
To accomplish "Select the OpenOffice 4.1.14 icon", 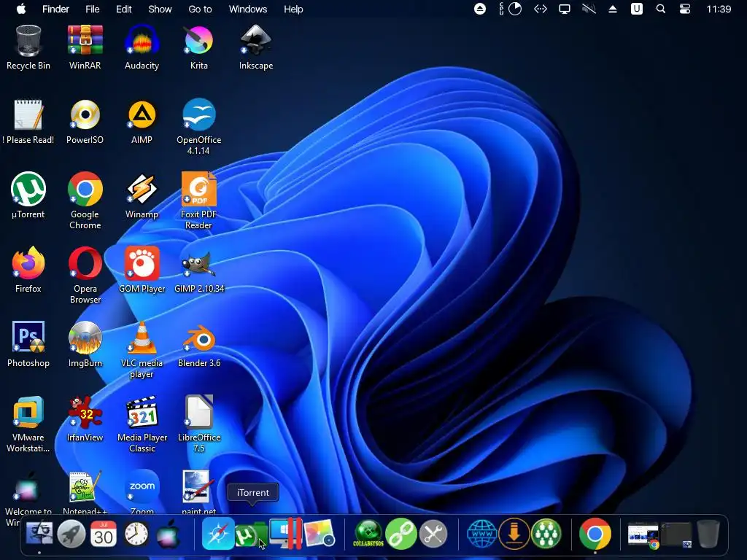I will point(198,127).
